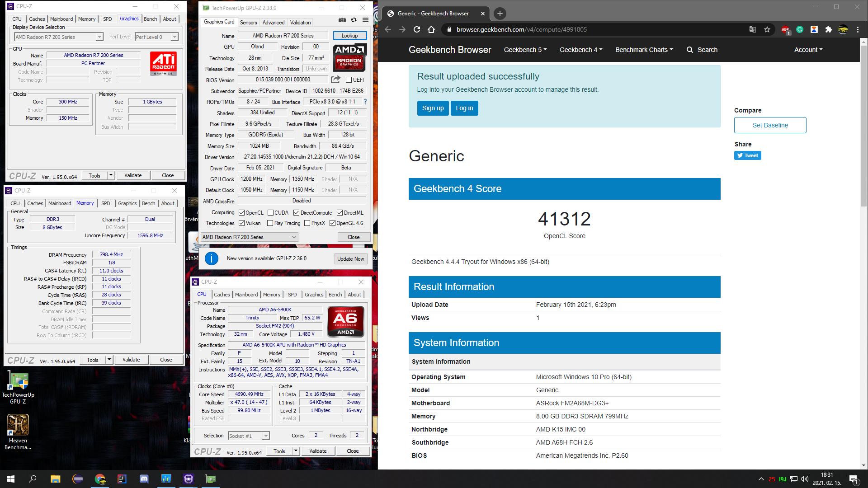
Task: Open the Perf Level dropdown
Action: tap(157, 37)
